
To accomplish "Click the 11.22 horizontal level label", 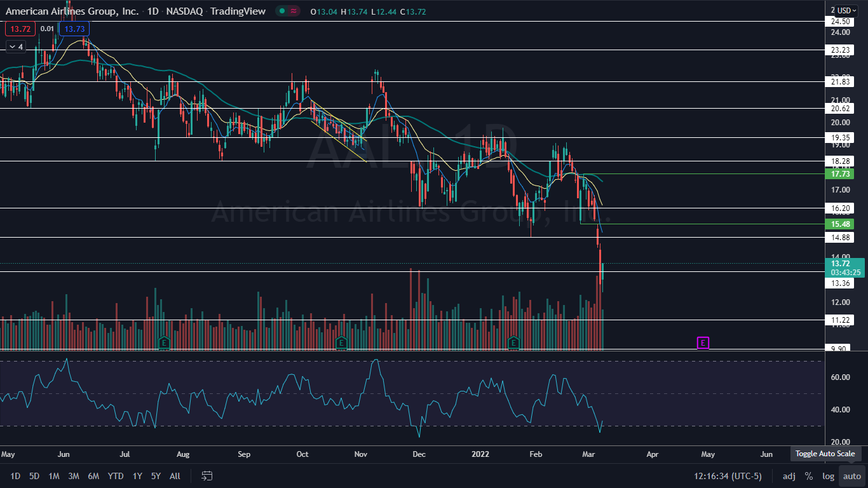I will point(841,320).
